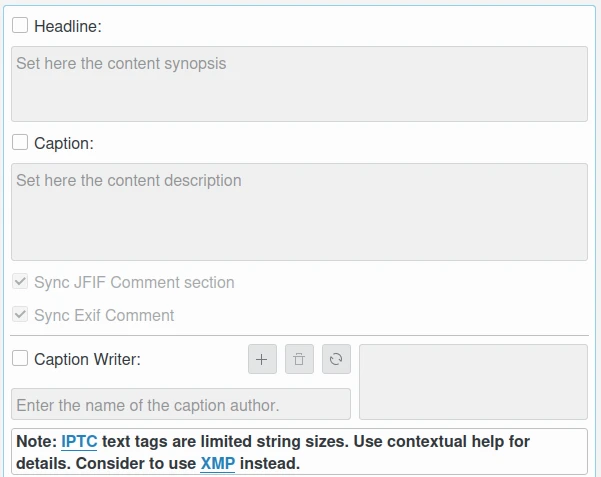Select the caption author name field
This screenshot has width=601, height=477.
click(x=181, y=404)
